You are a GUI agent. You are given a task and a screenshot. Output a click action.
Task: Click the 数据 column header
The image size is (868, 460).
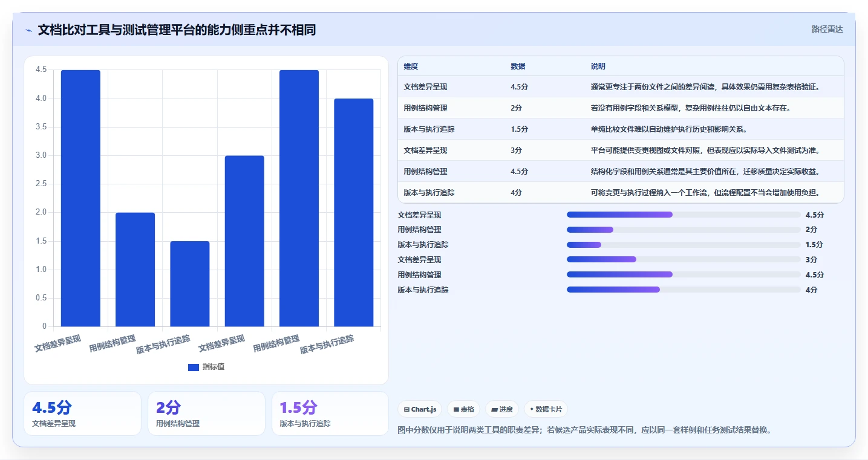click(x=518, y=66)
